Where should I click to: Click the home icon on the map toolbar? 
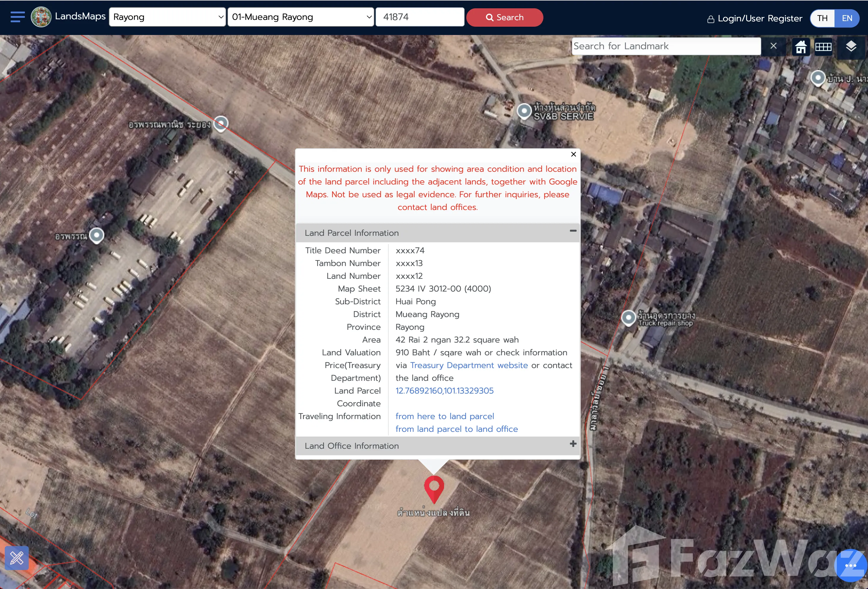[801, 47]
